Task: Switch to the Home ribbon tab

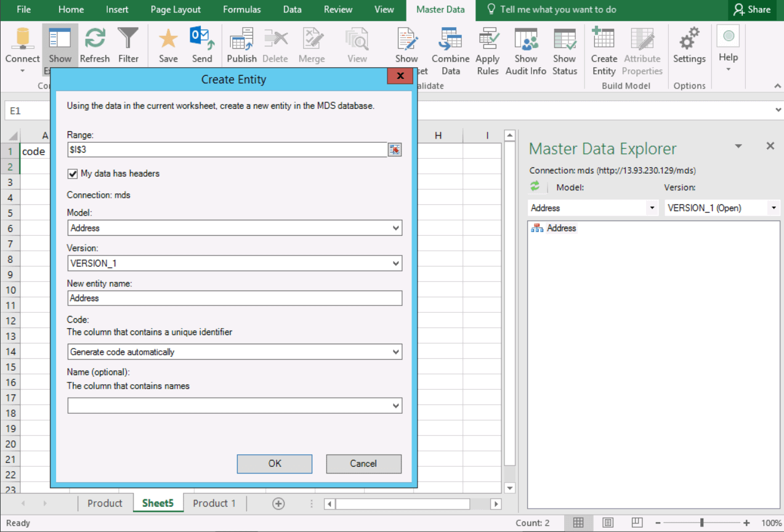Action: tap(71, 10)
